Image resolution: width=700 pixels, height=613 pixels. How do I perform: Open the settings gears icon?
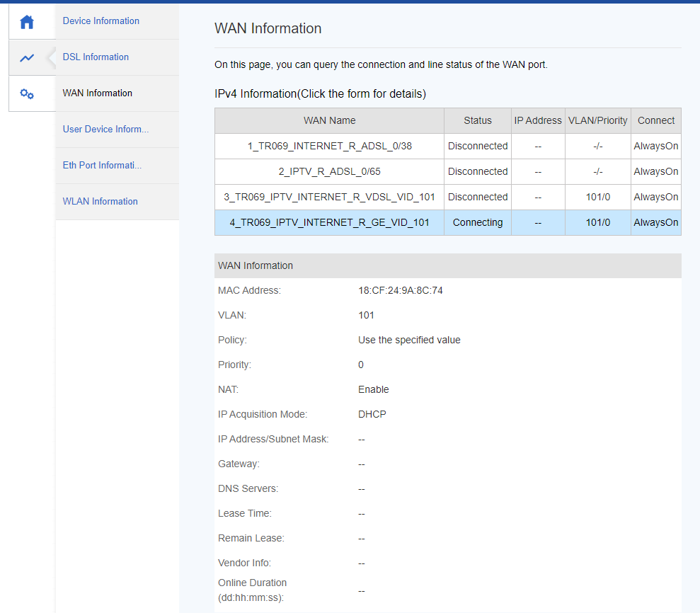tap(27, 94)
